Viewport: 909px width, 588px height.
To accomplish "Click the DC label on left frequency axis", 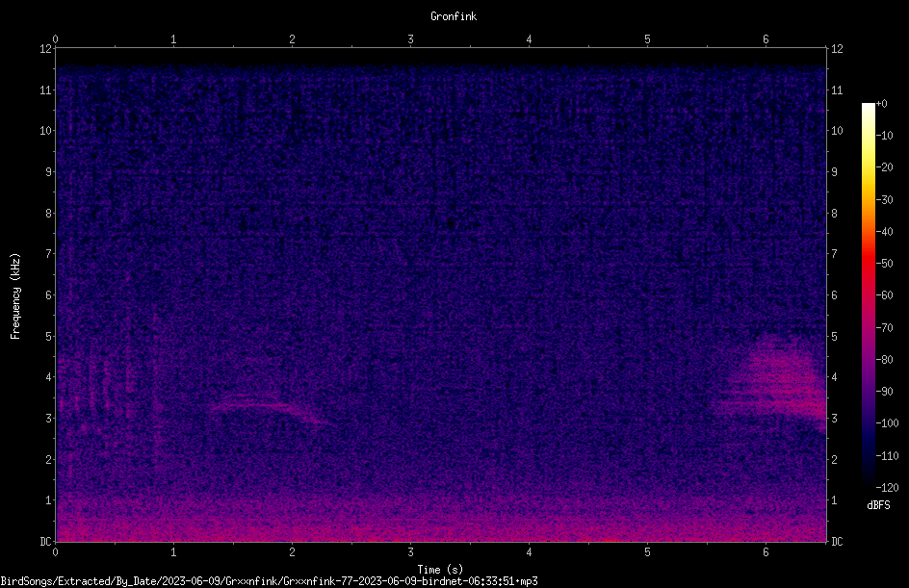I will coord(45,542).
